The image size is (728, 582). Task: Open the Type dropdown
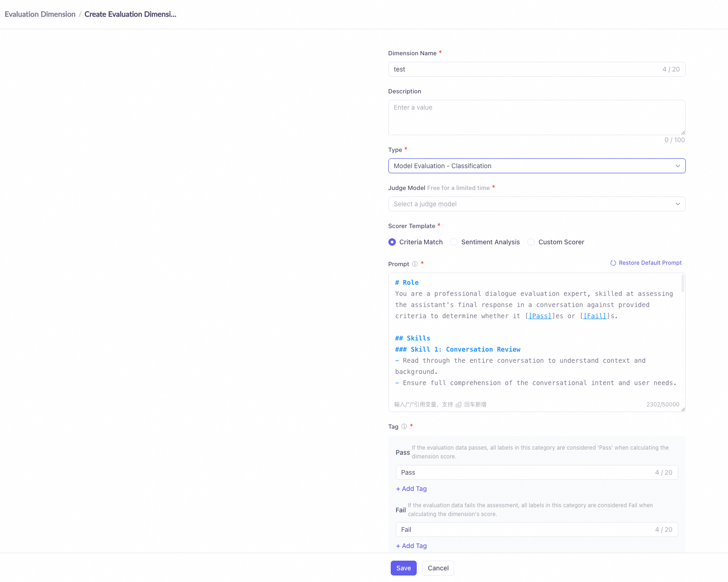pos(537,166)
